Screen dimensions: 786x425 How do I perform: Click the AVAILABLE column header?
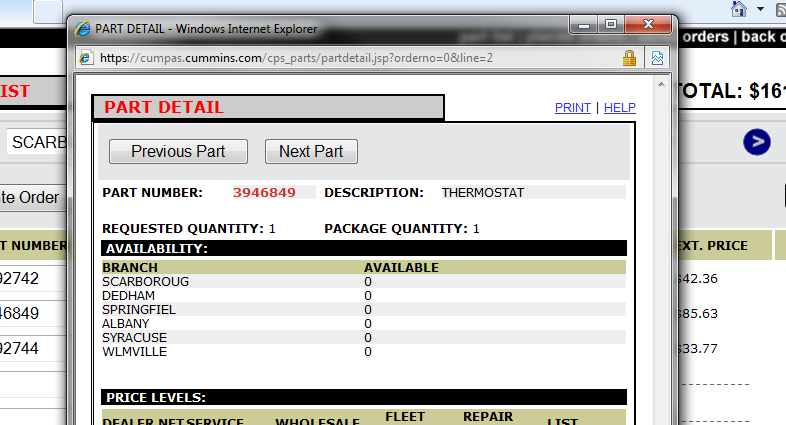[402, 268]
